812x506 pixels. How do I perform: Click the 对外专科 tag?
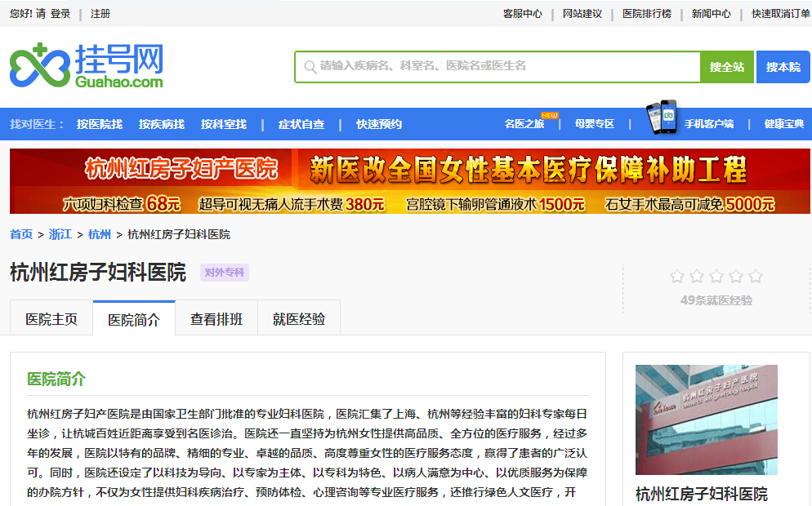[224, 272]
